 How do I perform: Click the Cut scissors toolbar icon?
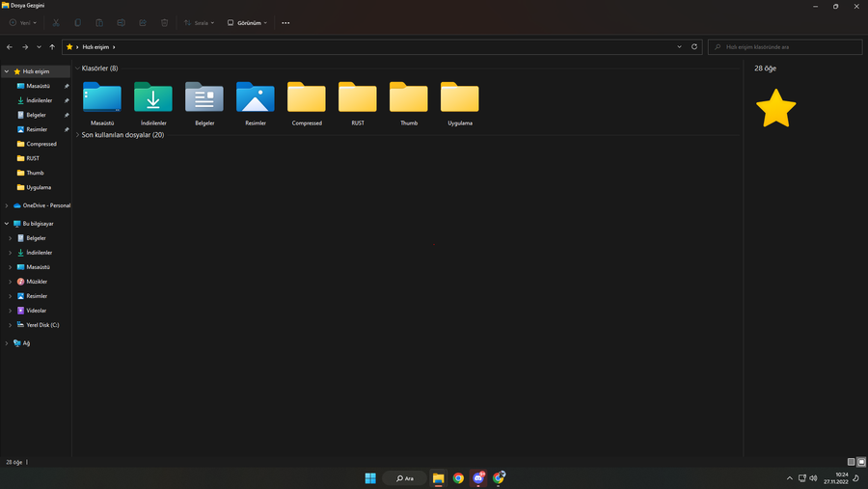pos(56,23)
